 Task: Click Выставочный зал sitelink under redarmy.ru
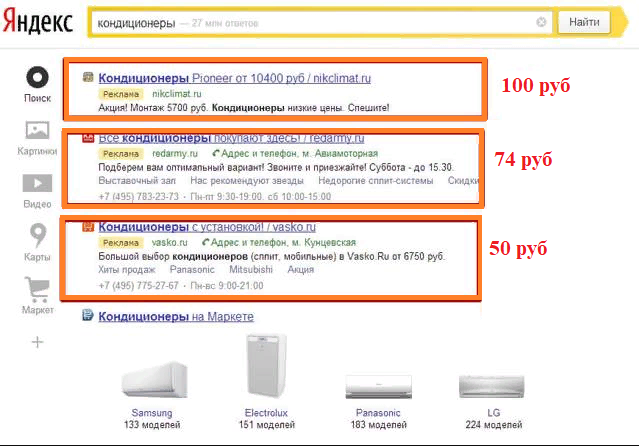(136, 181)
